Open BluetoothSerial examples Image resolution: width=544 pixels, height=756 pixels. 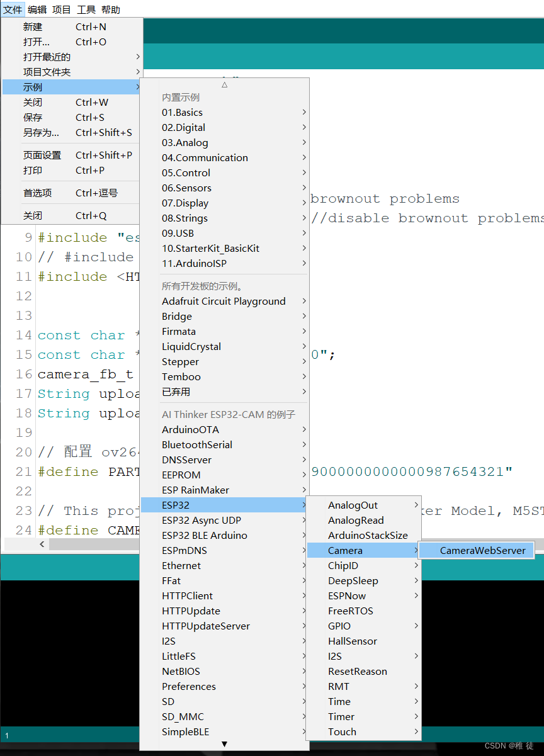click(x=224, y=445)
